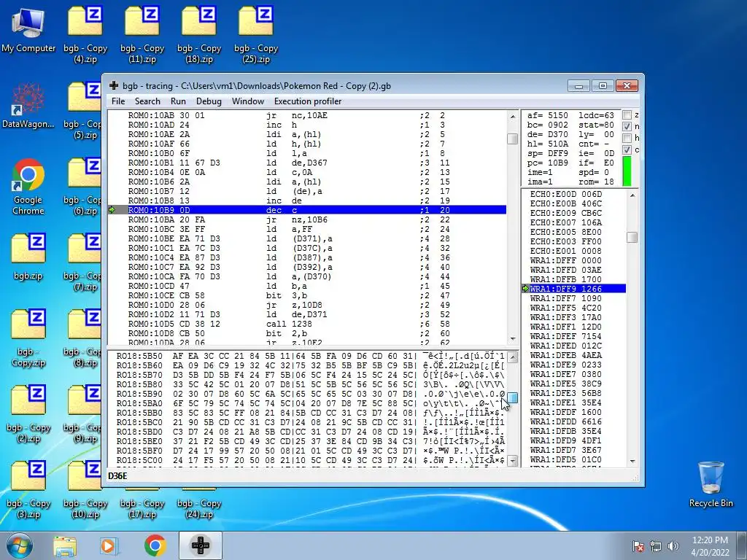Click the status bar address D36E
Screen dimensions: 747x560
(117, 475)
